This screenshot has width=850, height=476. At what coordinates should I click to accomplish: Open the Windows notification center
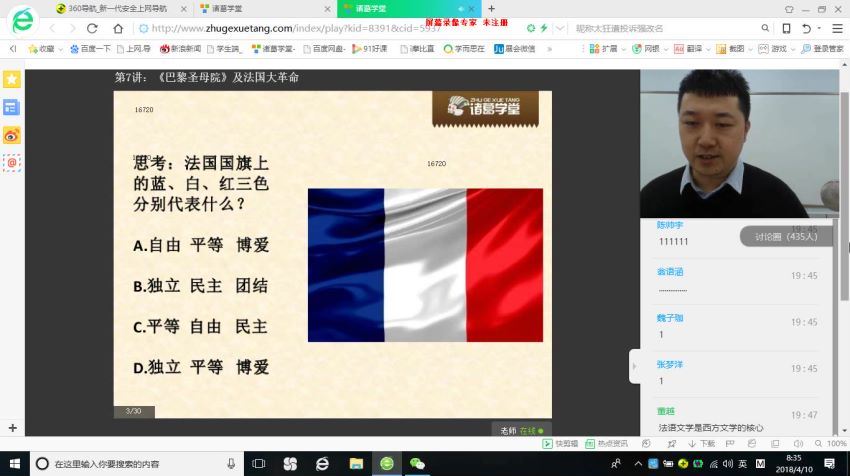pos(829,464)
